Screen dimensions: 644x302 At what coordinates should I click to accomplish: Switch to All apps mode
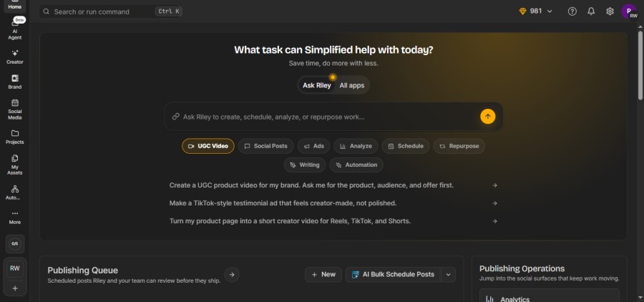(x=352, y=85)
